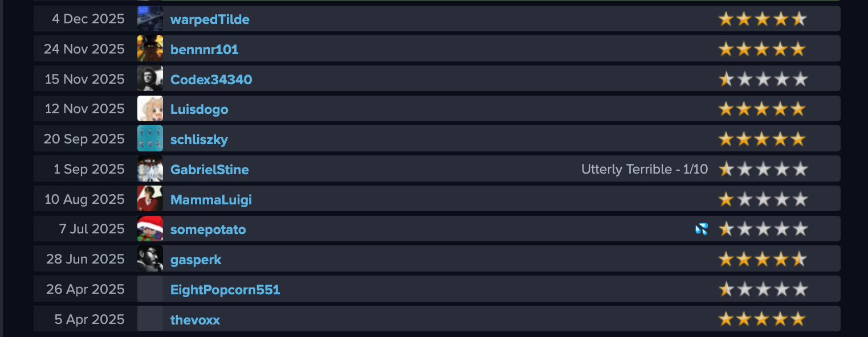
Task: Click bennnr101 username link
Action: click(204, 50)
